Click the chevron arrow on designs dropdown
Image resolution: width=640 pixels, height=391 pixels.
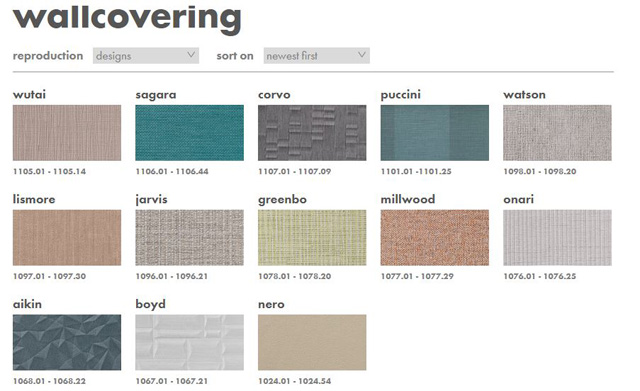click(191, 55)
